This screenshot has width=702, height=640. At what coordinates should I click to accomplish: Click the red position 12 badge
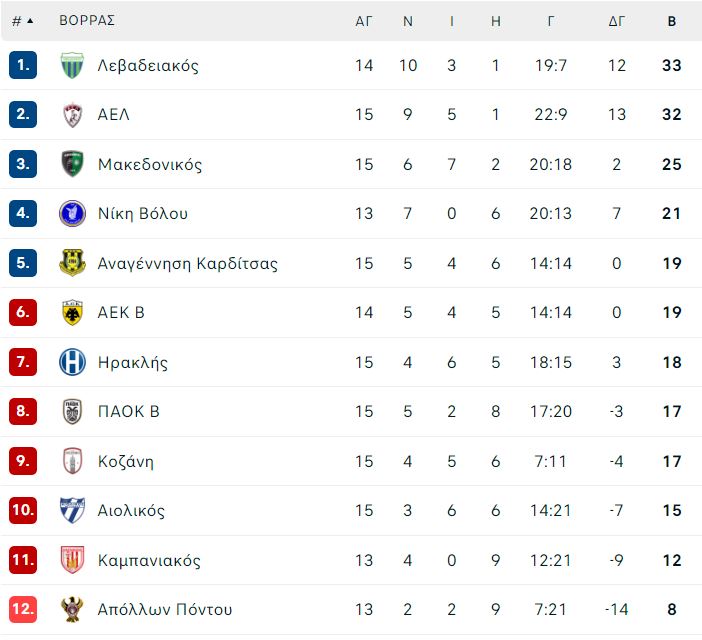pyautogui.click(x=23, y=609)
